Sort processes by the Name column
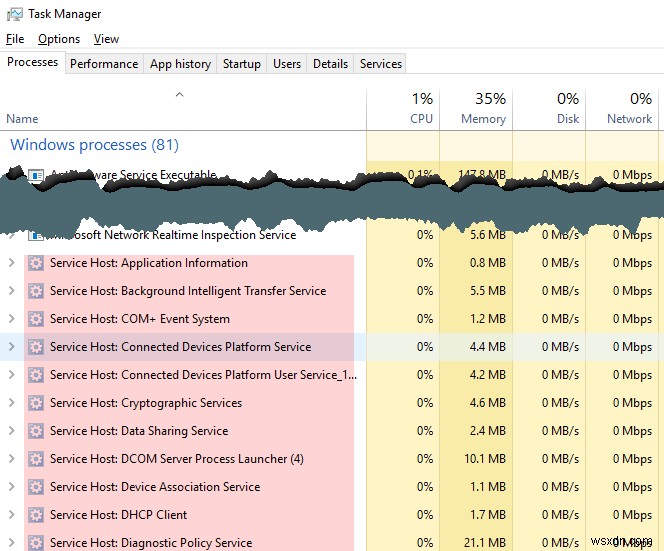This screenshot has height=551, width=664. [183, 109]
